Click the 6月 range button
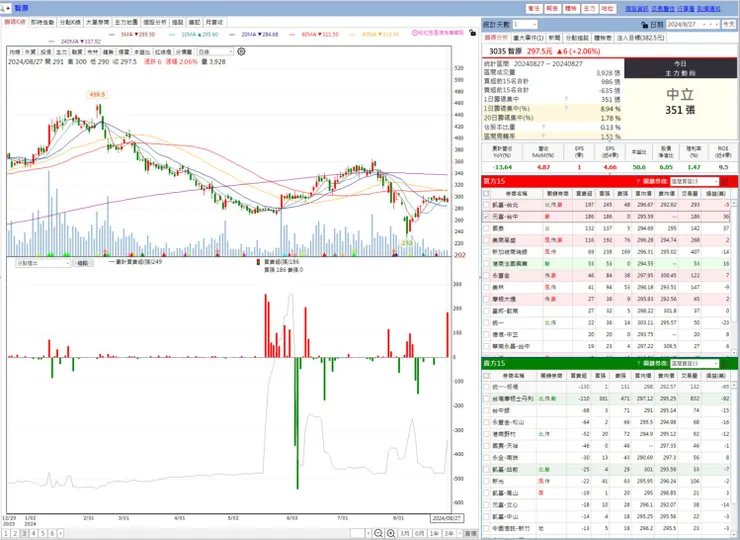The width and height of the screenshot is (740, 540). click(420, 533)
